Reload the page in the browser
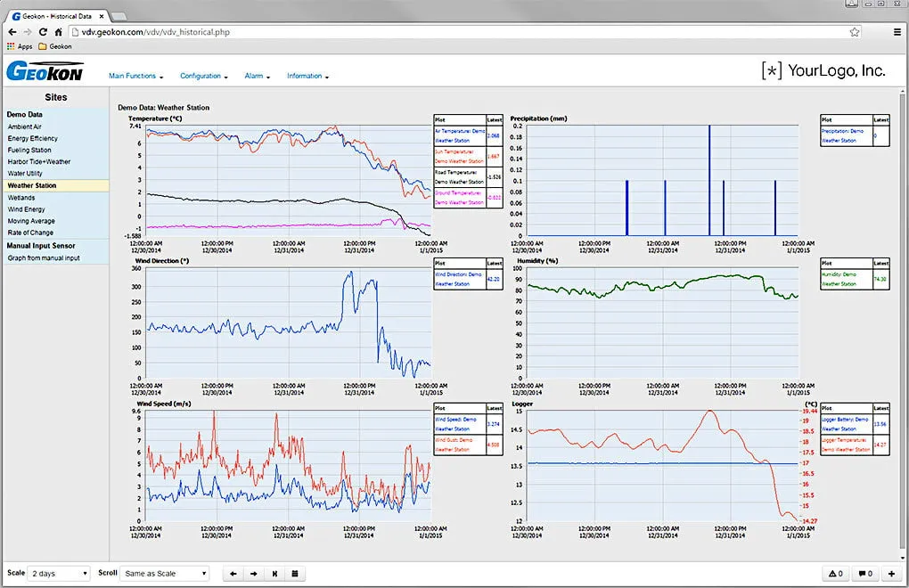Image resolution: width=909 pixels, height=588 pixels. [x=43, y=32]
